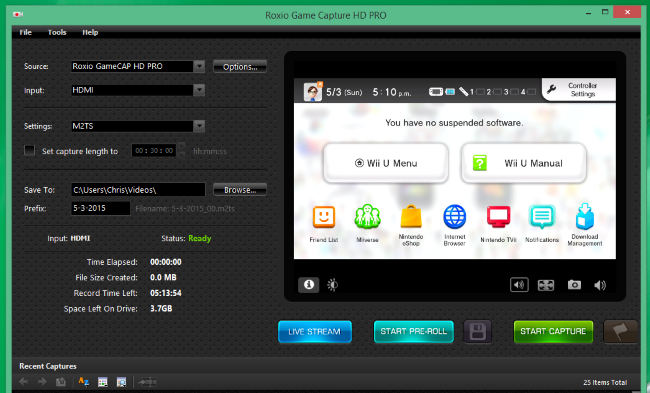
Task: Minimize the Roxio window
Action: [x=588, y=13]
